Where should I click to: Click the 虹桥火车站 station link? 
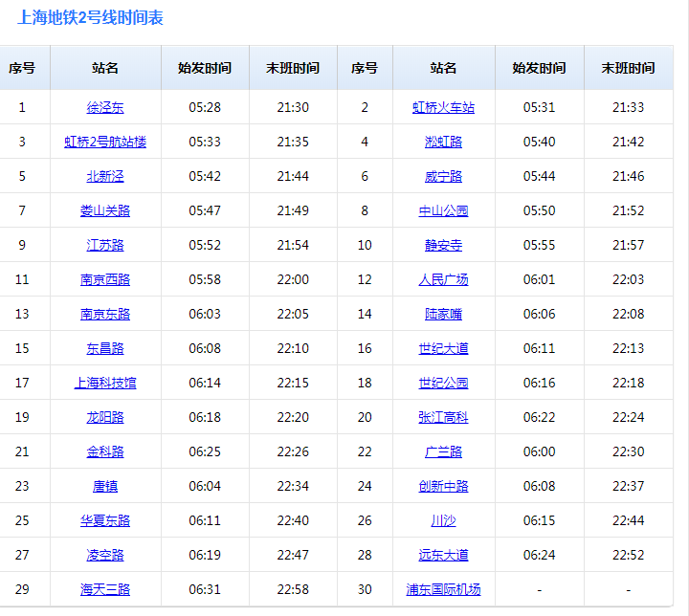coord(443,107)
